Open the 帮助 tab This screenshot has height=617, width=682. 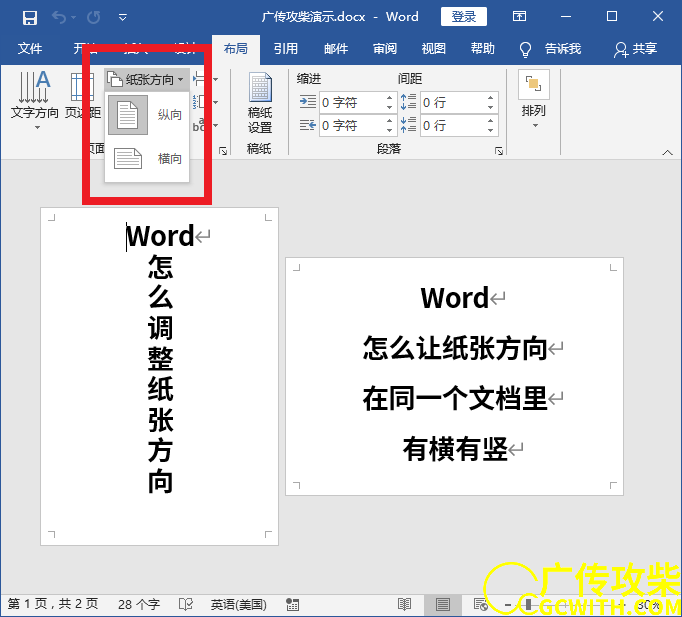(x=483, y=48)
